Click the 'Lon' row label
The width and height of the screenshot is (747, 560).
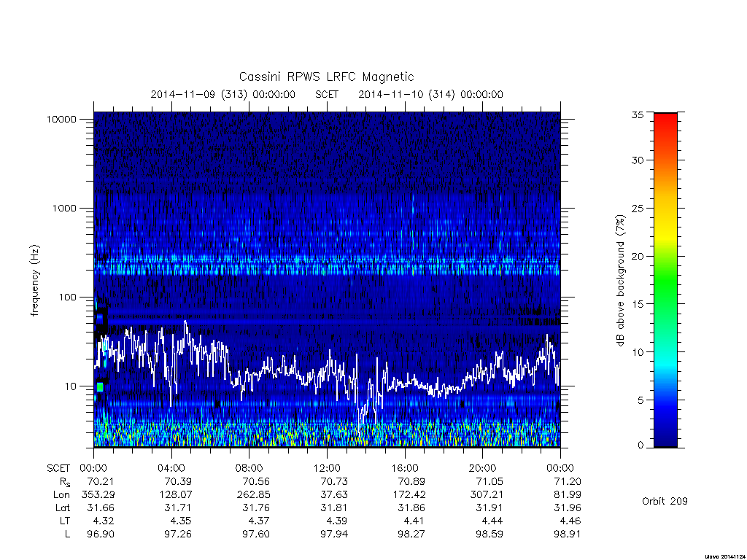[61, 495]
